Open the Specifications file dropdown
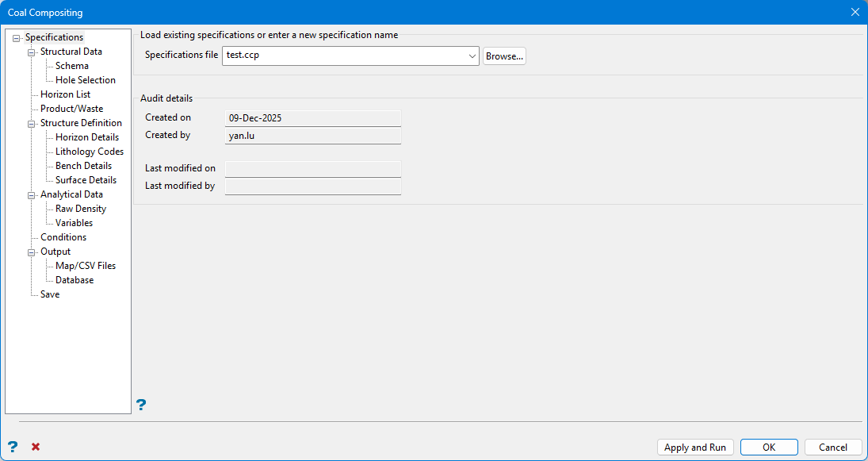 472,56
